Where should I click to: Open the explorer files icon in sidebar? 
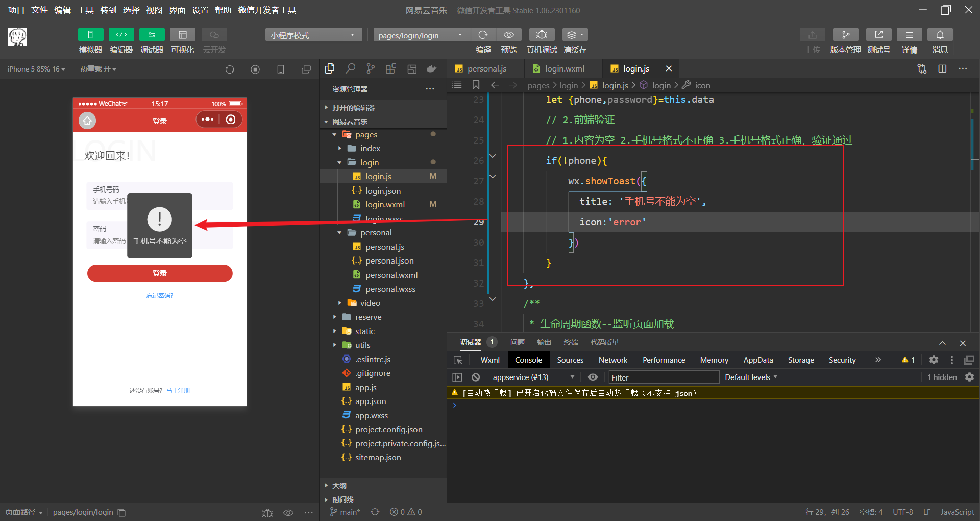click(330, 68)
